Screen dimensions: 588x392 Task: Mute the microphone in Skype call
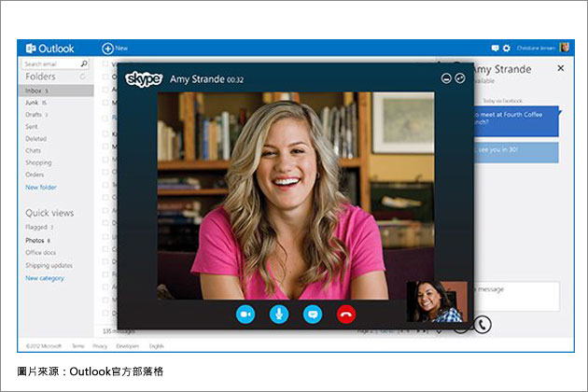(x=279, y=315)
